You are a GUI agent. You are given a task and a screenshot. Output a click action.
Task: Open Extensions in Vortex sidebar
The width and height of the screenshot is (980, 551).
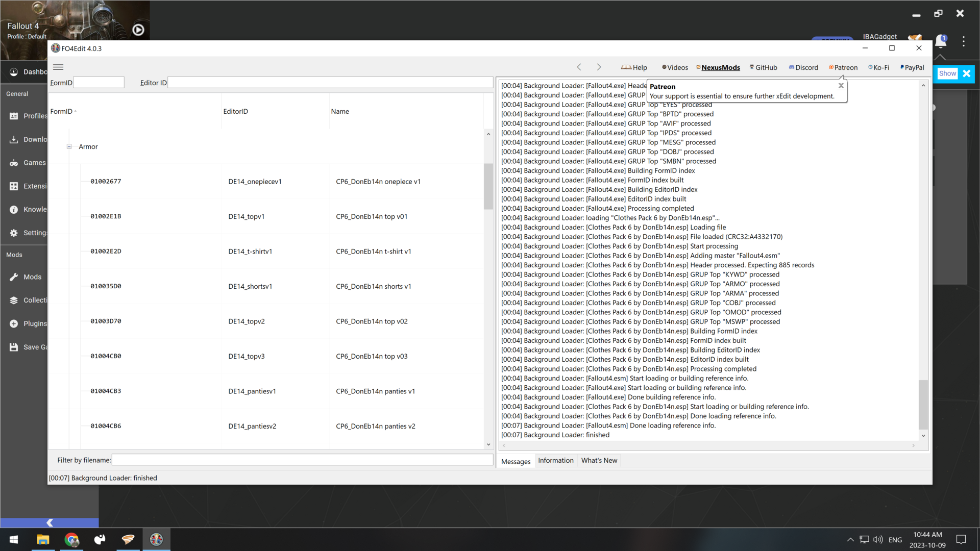pyautogui.click(x=28, y=186)
